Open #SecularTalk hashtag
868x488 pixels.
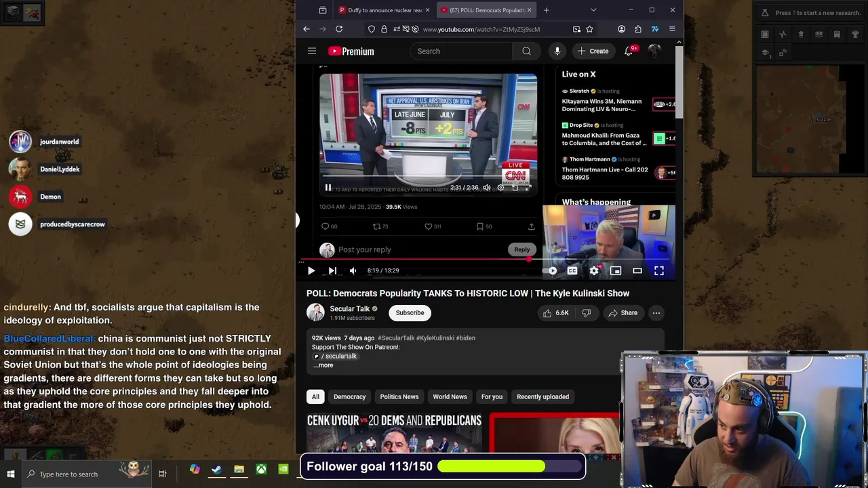coord(396,338)
